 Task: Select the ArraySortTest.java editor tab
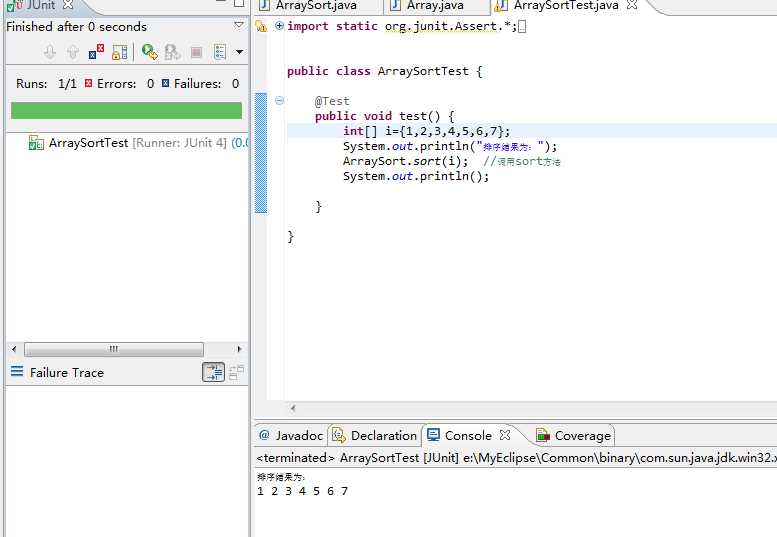[566, 5]
